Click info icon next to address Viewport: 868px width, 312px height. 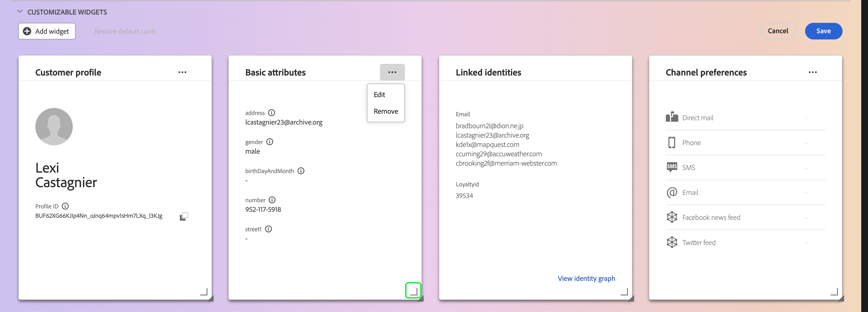[272, 113]
